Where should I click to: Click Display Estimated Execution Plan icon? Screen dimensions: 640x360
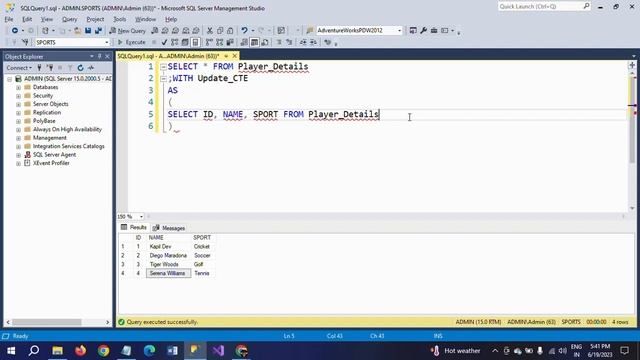(174, 42)
